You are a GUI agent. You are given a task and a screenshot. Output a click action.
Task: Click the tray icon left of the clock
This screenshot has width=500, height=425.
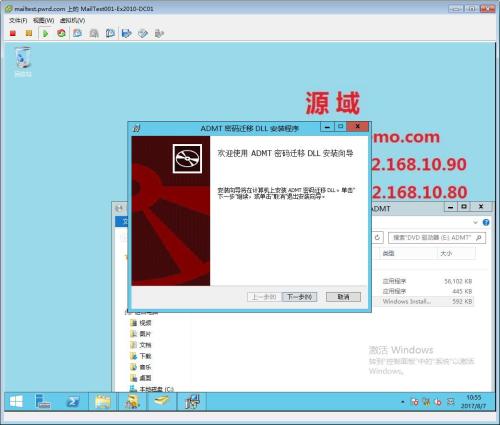tap(451, 402)
